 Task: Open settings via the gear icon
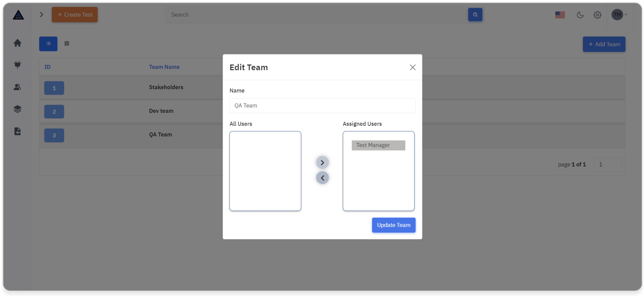(597, 15)
